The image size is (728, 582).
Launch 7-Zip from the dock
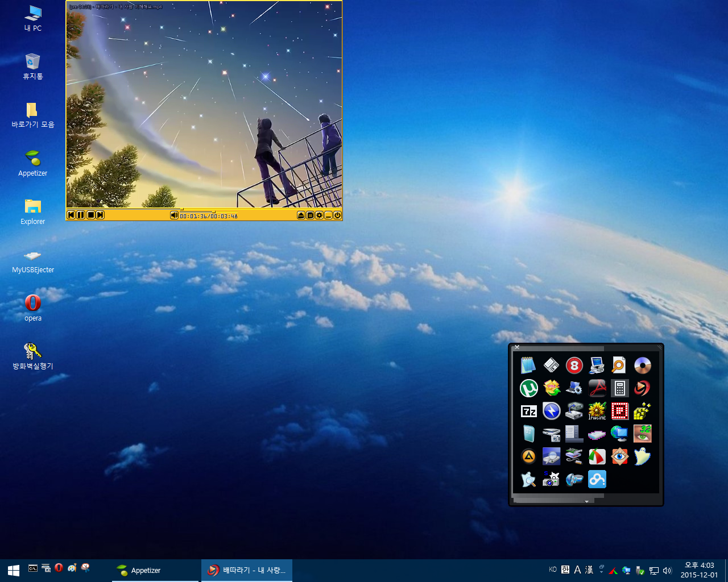coord(528,410)
